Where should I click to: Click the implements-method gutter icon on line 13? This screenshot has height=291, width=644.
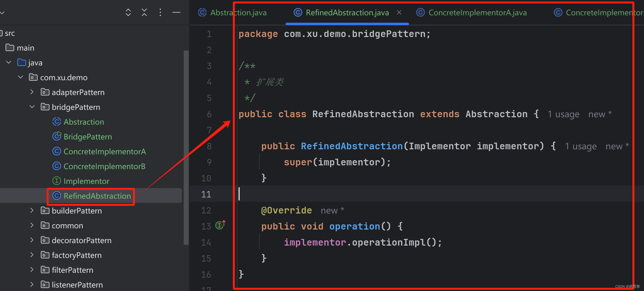(x=220, y=225)
